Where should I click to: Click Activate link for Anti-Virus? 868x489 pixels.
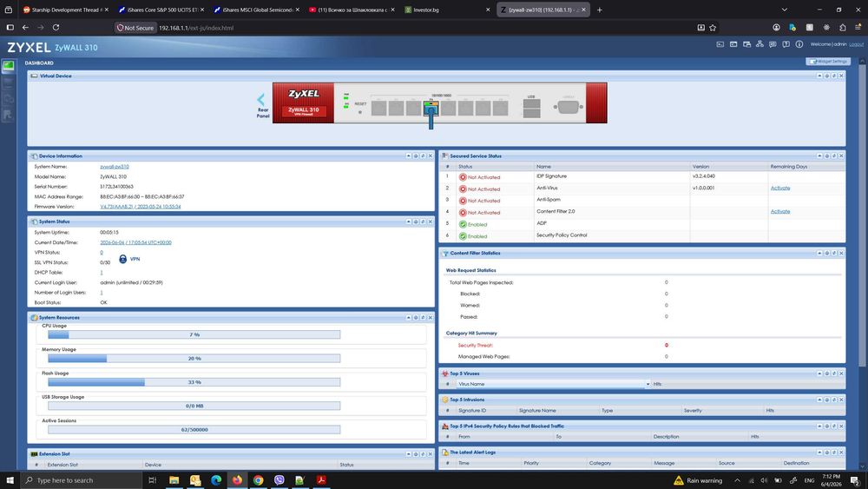780,188
